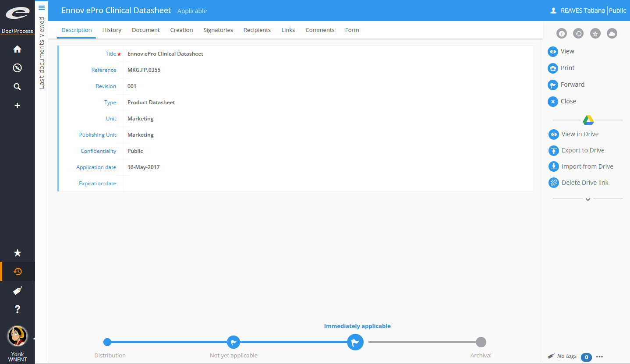Viewport: 630px width, 364px height.
Task: Click the empty Expiration date field
Action: (328, 184)
